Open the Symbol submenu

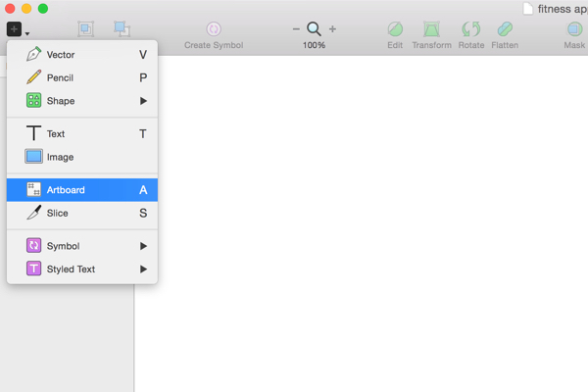(82, 246)
